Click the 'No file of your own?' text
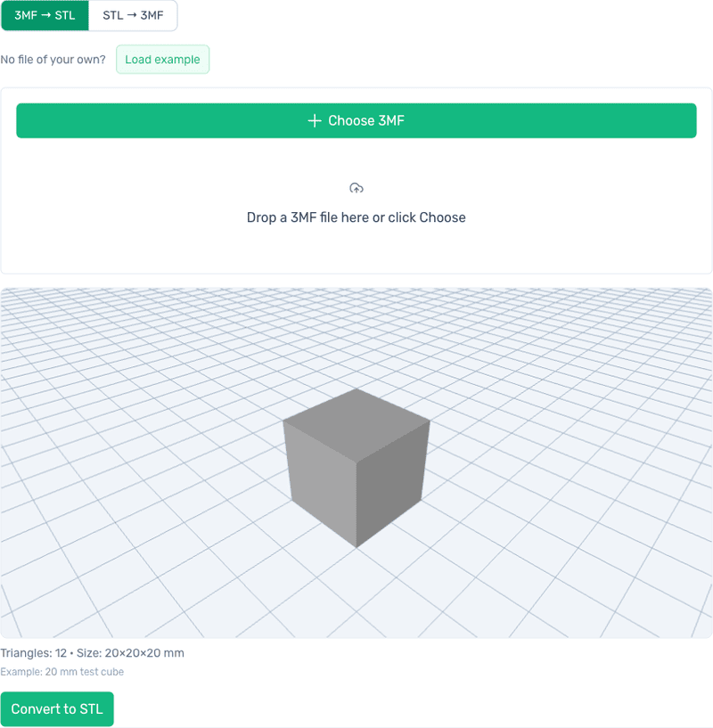This screenshot has width=713, height=728. point(53,60)
